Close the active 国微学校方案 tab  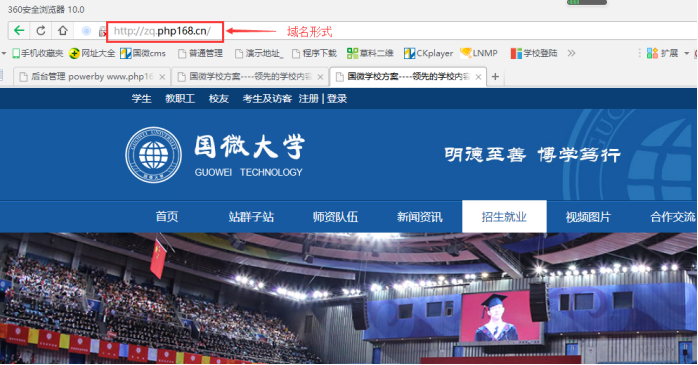(x=478, y=77)
